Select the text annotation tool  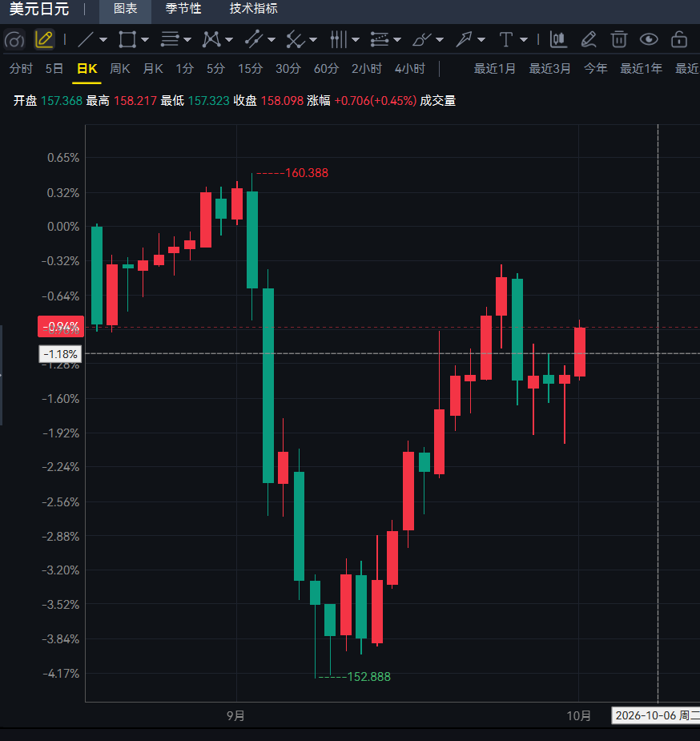pyautogui.click(x=506, y=40)
